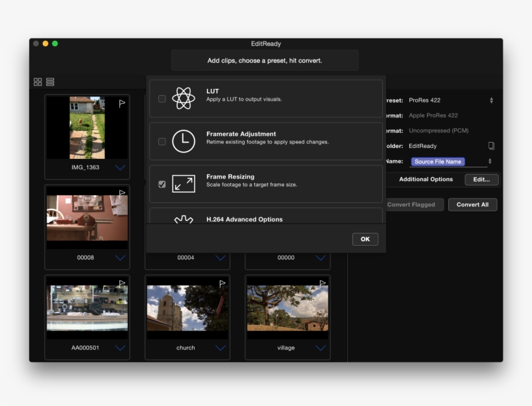The image size is (532, 406).
Task: Flag the IMG_1363 clip
Action: 122,102
